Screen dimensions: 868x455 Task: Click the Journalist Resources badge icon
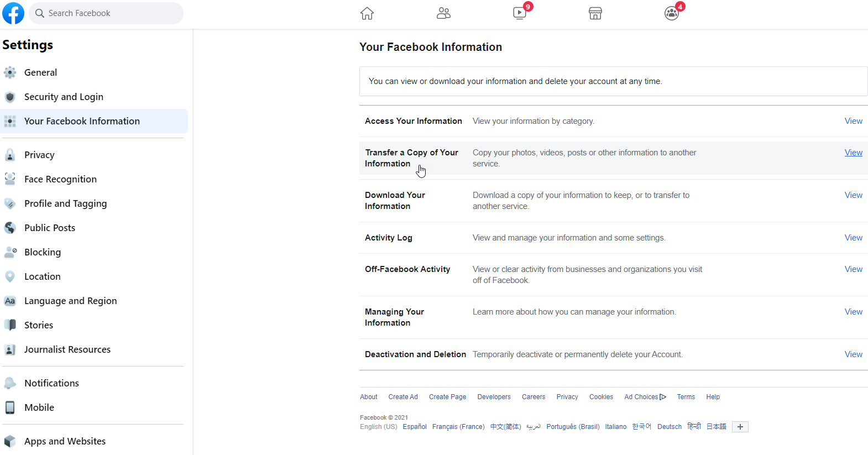(x=10, y=349)
